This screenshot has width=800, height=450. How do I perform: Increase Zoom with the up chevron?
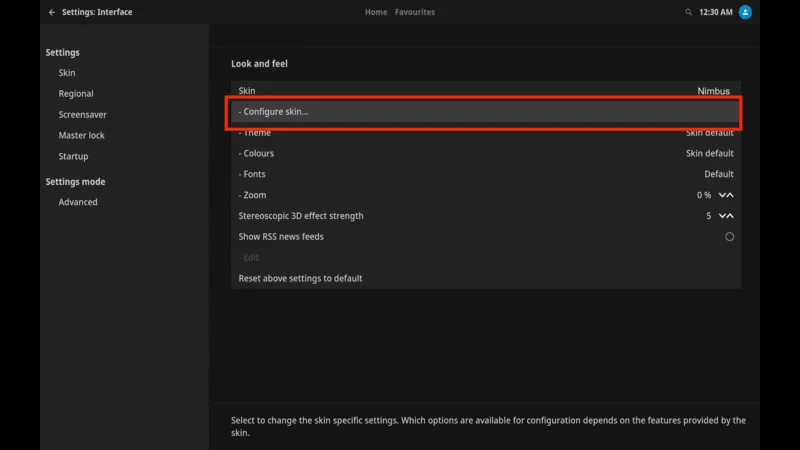point(730,195)
